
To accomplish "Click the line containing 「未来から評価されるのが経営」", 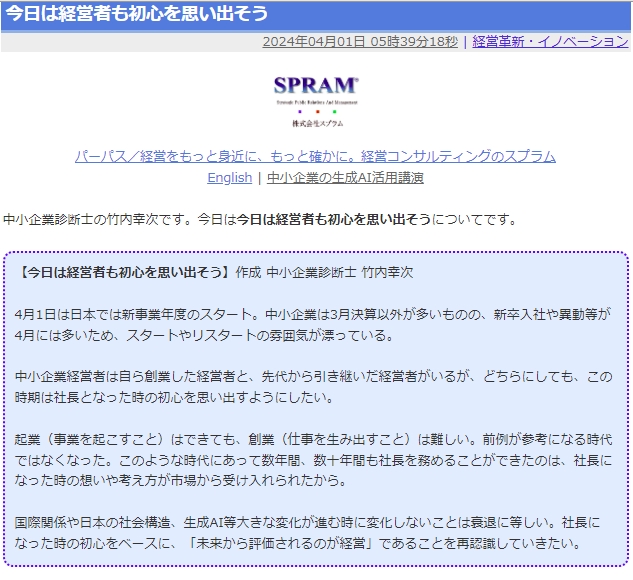I will click(x=298, y=543).
